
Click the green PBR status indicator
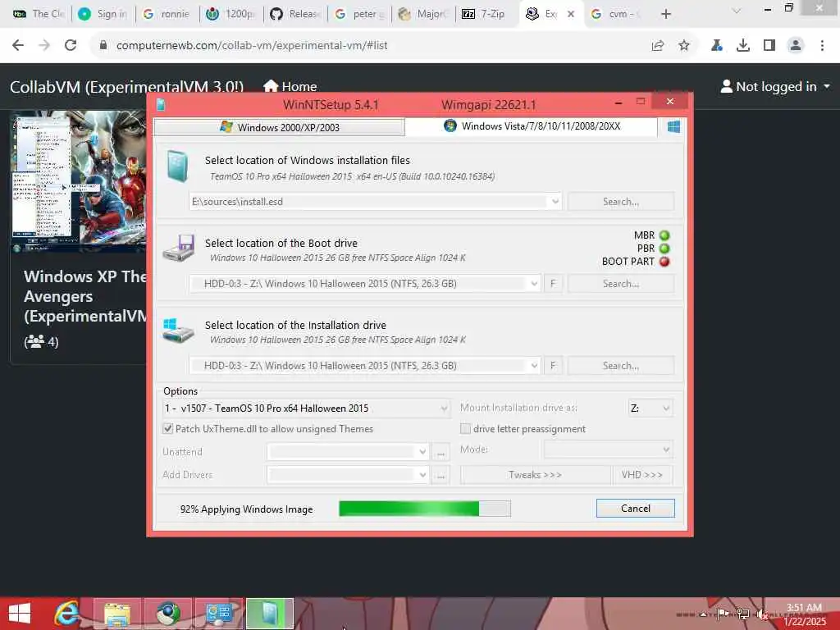click(664, 249)
